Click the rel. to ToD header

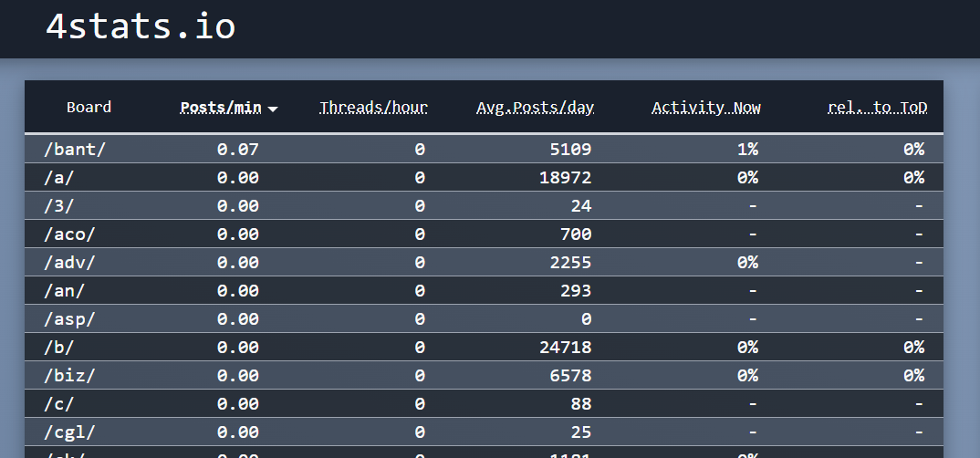(877, 108)
